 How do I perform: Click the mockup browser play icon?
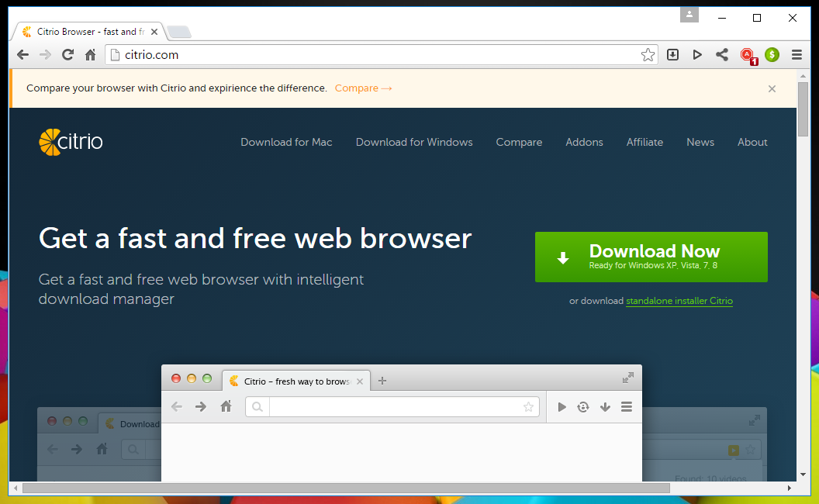coord(562,407)
